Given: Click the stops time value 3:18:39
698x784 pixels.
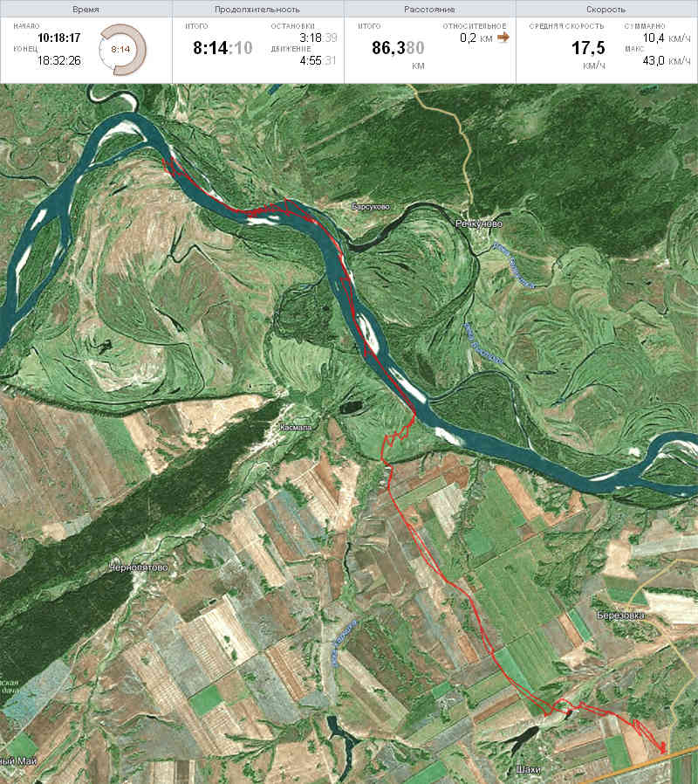Looking at the screenshot, I should click(318, 38).
